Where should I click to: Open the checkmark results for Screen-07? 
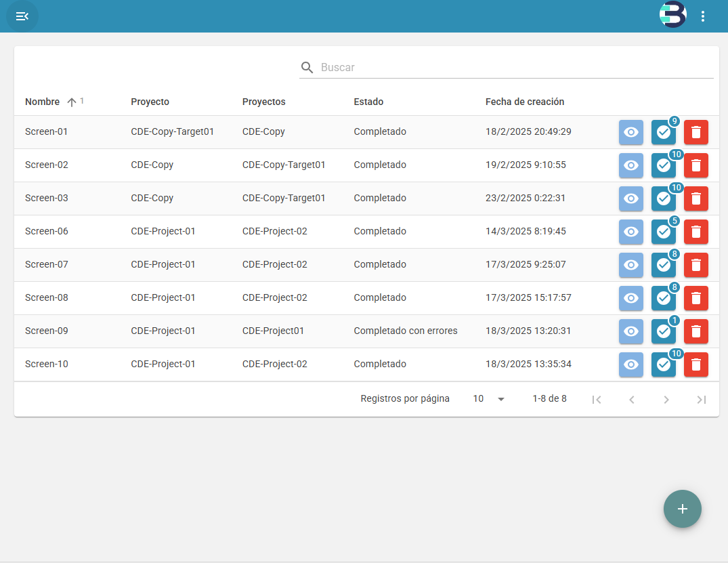(x=664, y=265)
